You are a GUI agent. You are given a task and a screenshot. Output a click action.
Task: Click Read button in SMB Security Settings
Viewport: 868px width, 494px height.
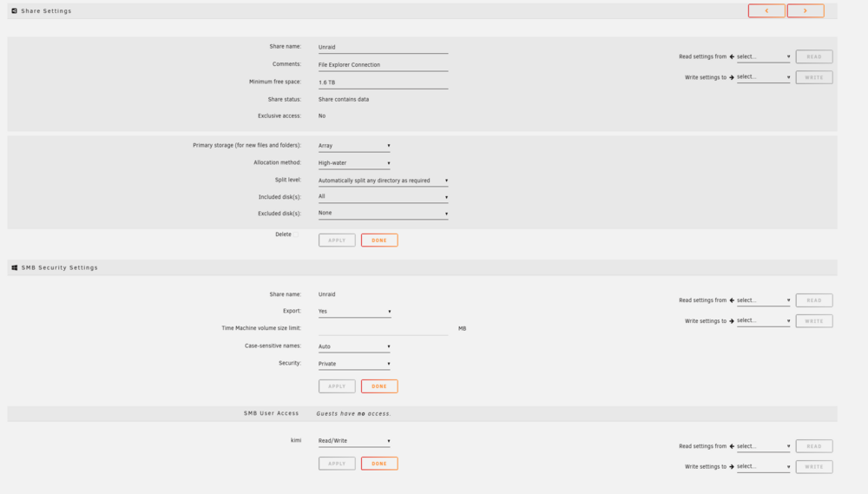[814, 300]
